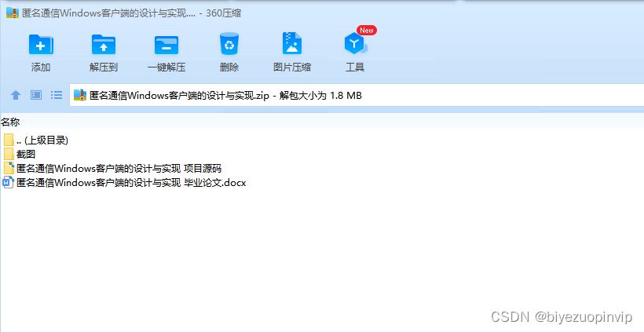Click the window title text ending '360压缩'
Image resolution: width=644 pixels, height=332 pixels.
tap(131, 13)
